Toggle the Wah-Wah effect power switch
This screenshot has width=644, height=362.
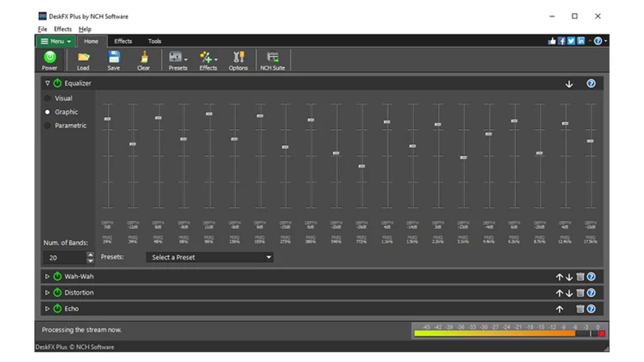[x=57, y=276]
